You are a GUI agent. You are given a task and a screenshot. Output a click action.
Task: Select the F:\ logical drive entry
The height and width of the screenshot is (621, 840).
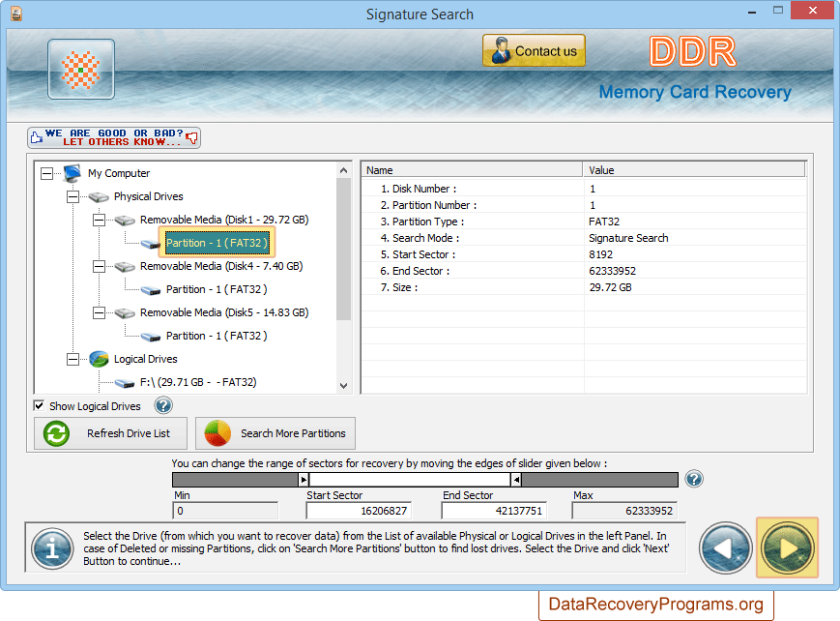(x=198, y=382)
